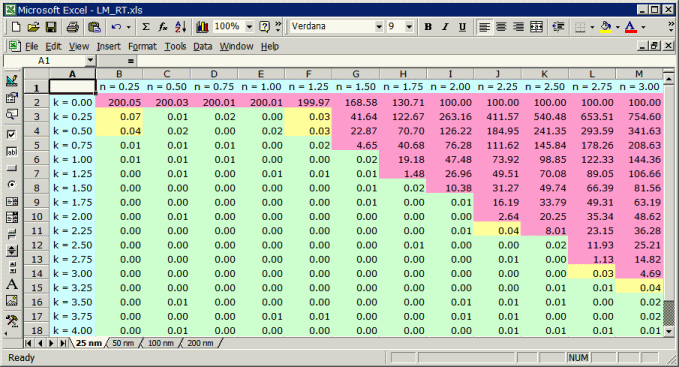Open the Paste Function fx icon
Screen dimensions: 679x367
pos(163,27)
